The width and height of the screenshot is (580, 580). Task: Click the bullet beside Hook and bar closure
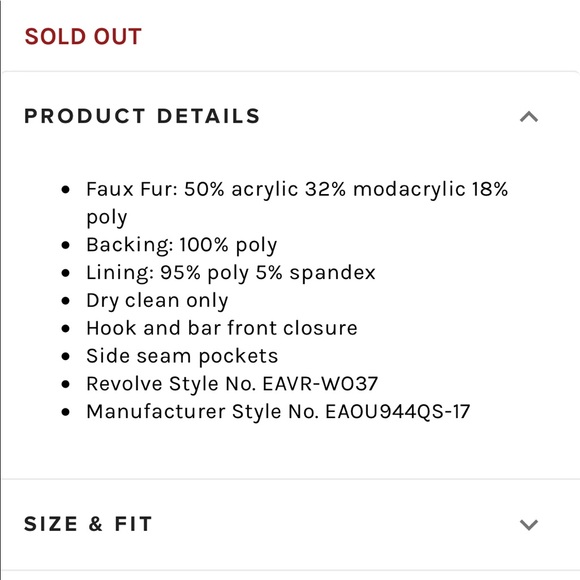[65, 328]
